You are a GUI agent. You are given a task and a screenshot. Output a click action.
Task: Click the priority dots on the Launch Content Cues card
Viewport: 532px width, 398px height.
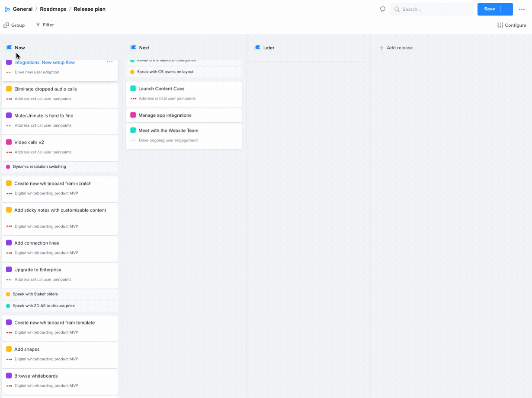[133, 99]
